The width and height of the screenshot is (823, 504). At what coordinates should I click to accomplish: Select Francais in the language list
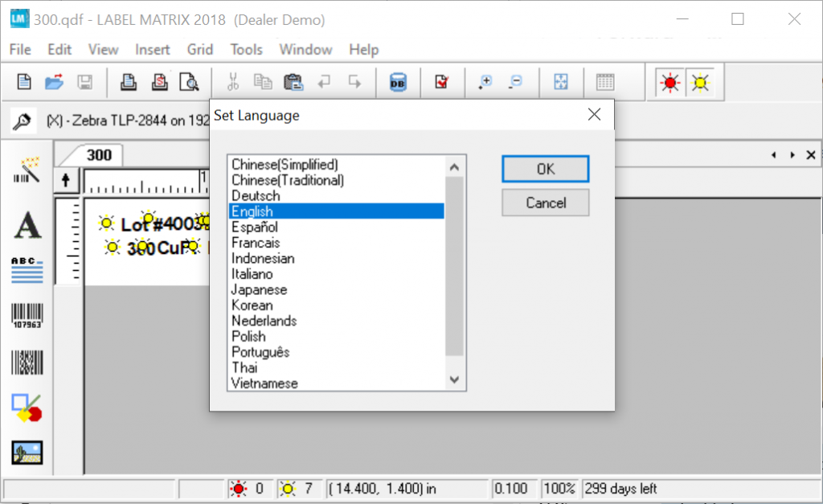click(337, 243)
